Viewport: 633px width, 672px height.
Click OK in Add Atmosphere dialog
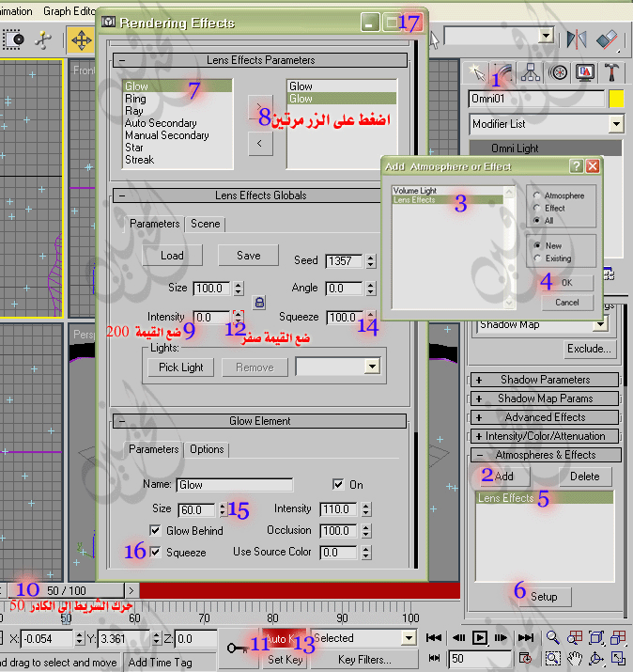click(567, 283)
